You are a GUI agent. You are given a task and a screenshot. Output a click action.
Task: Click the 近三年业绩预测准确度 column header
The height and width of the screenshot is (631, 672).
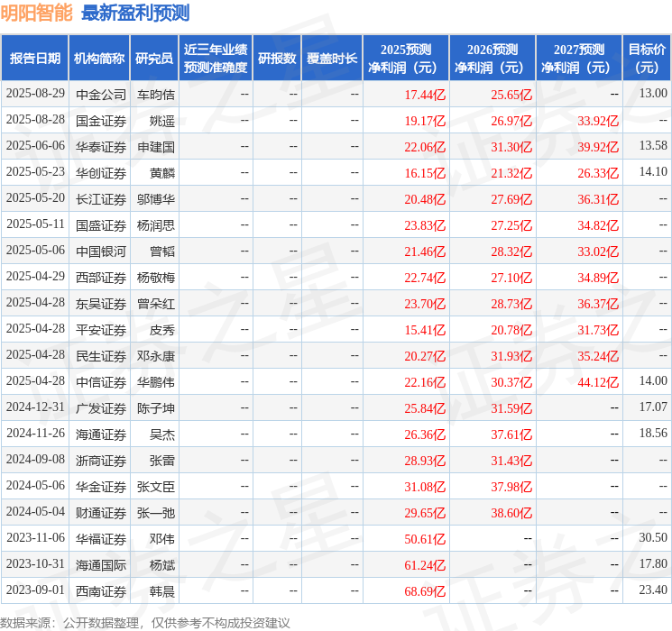[x=216, y=59]
